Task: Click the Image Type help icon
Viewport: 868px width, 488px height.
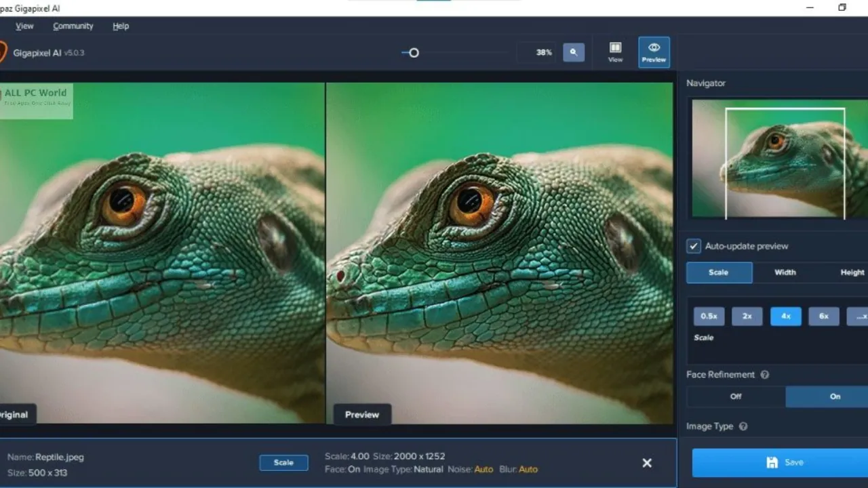Action: (x=743, y=426)
